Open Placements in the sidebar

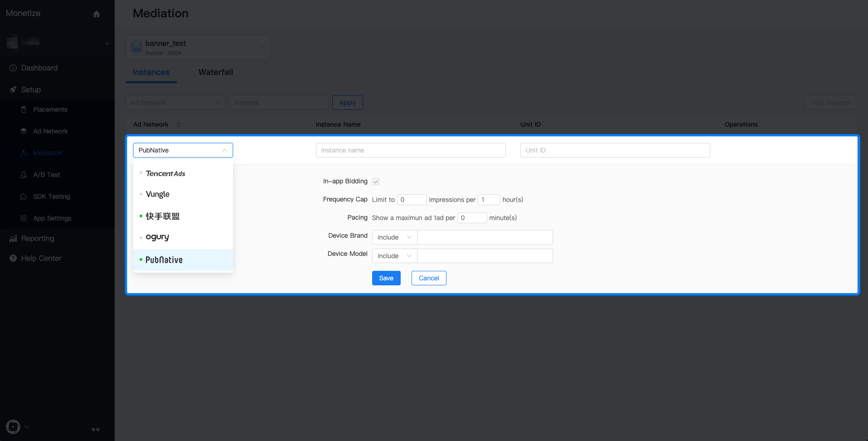[50, 109]
